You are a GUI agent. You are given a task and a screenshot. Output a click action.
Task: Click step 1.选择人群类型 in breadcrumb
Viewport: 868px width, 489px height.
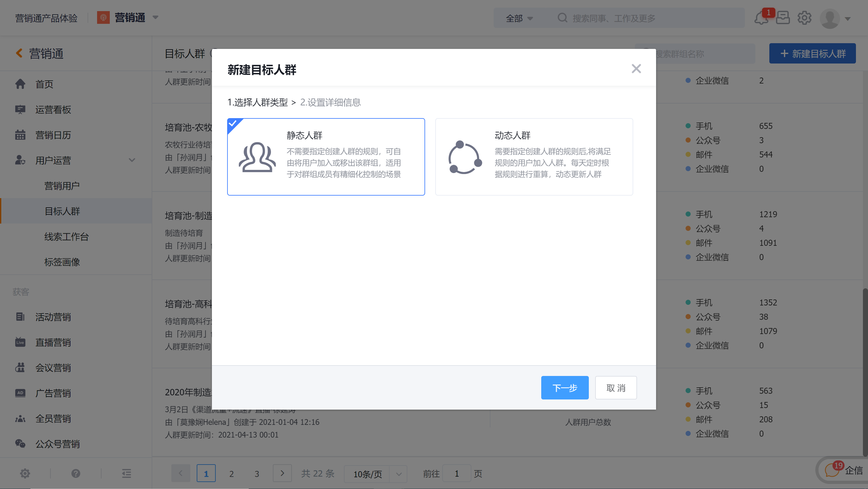click(x=257, y=102)
